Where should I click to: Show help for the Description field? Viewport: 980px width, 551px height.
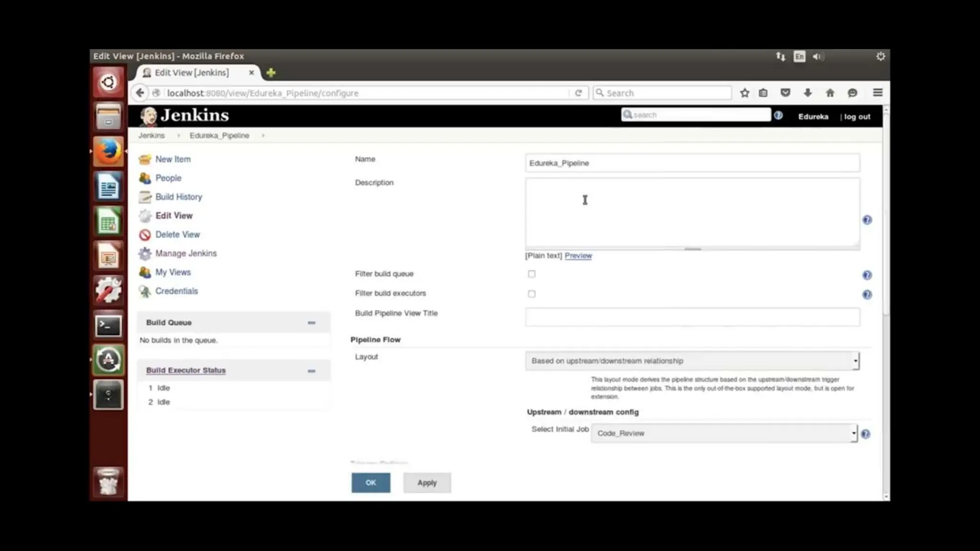tap(867, 220)
